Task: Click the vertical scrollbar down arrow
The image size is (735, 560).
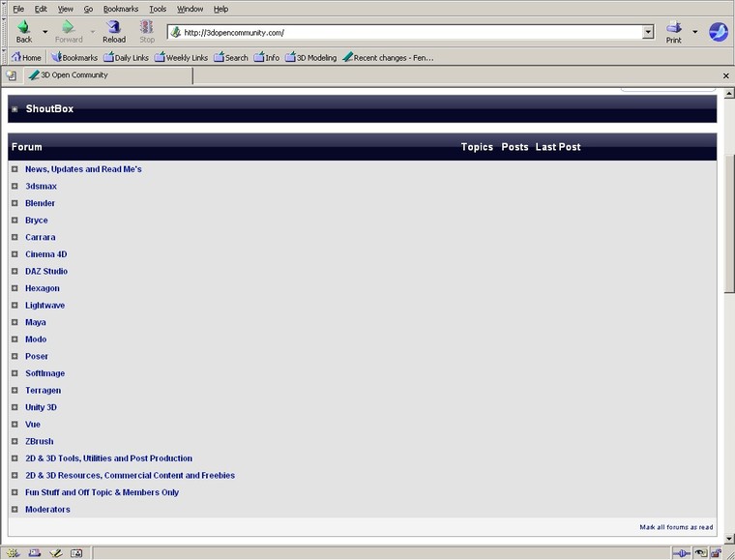Action: pos(729,538)
